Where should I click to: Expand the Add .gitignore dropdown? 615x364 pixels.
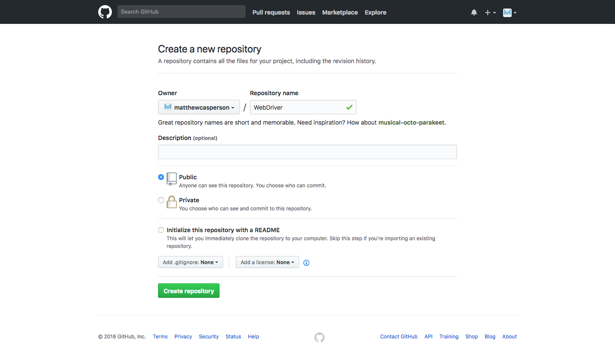coord(190,262)
